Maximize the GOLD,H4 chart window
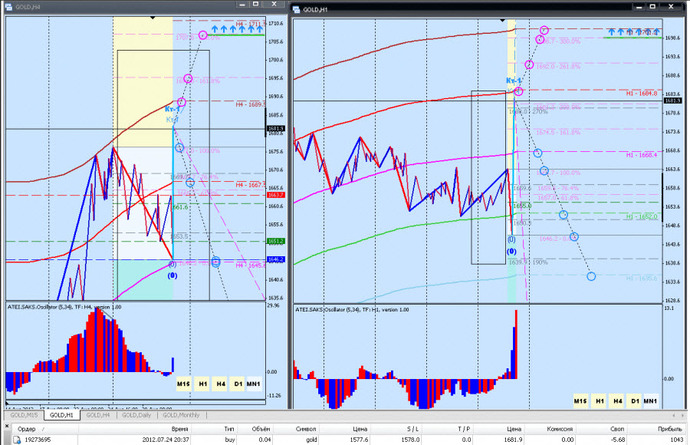 coord(256,4)
